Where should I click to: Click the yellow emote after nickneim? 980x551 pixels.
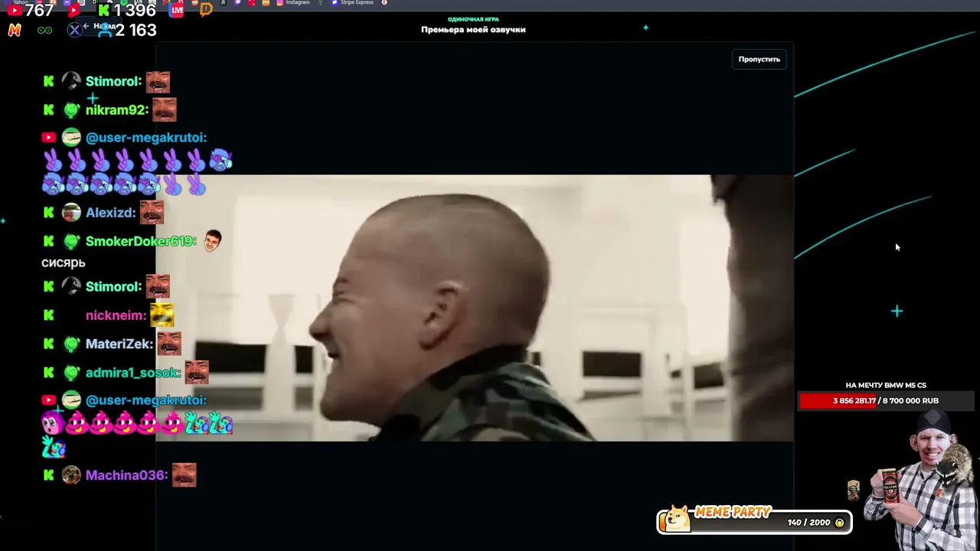pos(162,315)
